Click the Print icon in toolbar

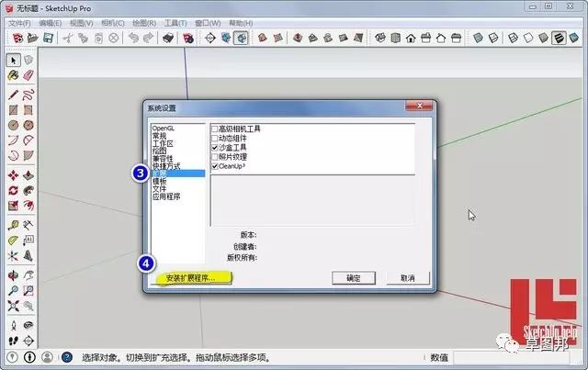click(x=168, y=38)
